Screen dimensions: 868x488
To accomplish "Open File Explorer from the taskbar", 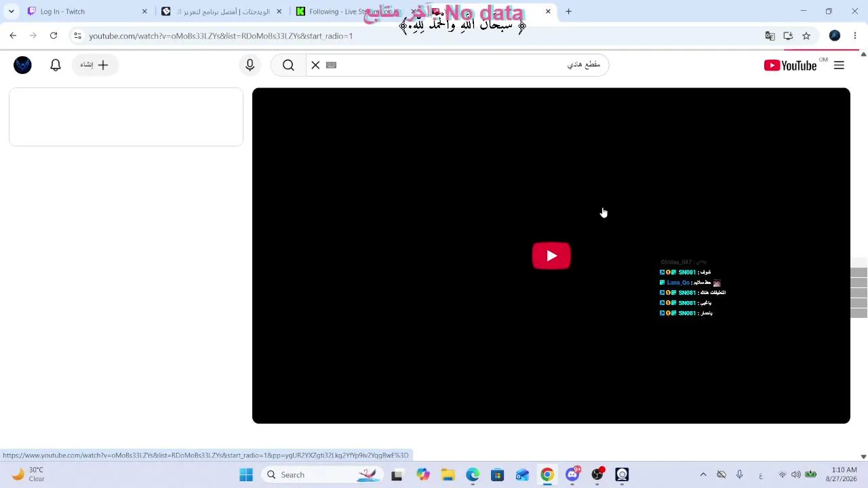I will click(448, 475).
